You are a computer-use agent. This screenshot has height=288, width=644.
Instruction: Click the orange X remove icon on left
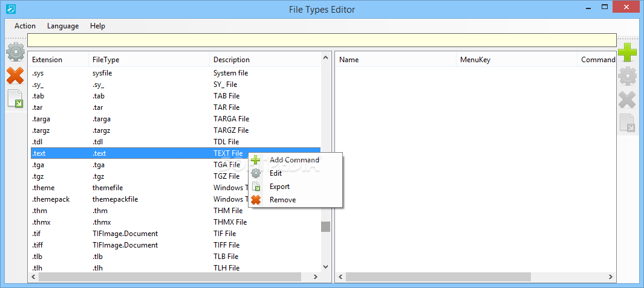click(x=15, y=76)
